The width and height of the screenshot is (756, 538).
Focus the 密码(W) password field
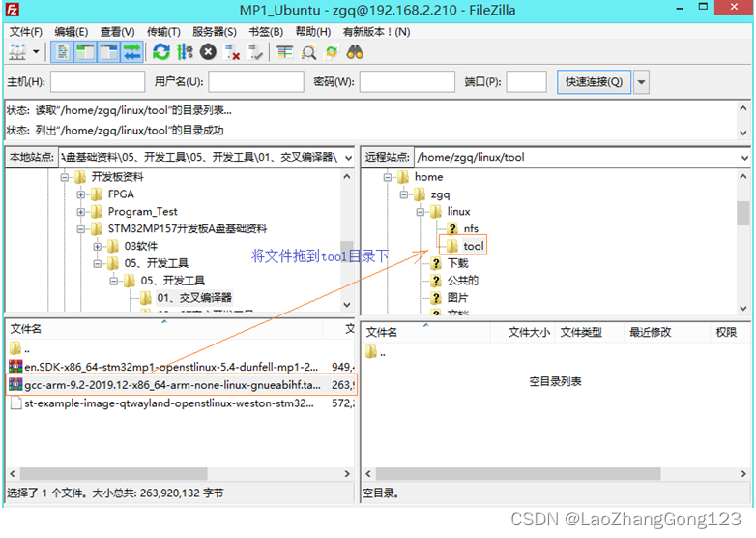pyautogui.click(x=407, y=81)
